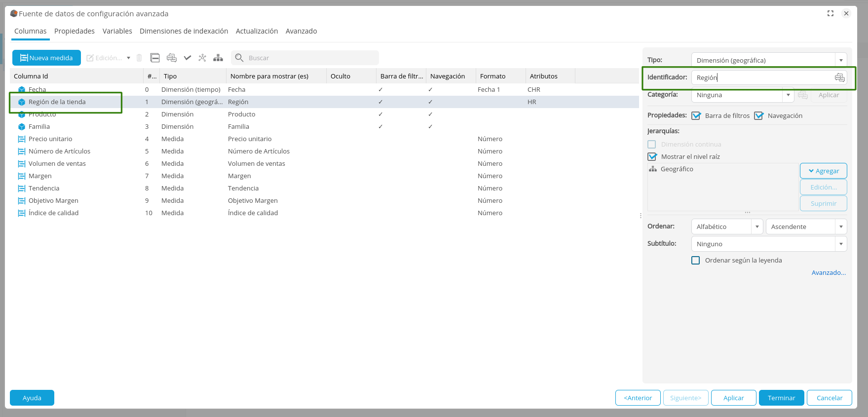This screenshot has height=417, width=868.
Task: Click the Nueva medida button
Action: click(46, 58)
